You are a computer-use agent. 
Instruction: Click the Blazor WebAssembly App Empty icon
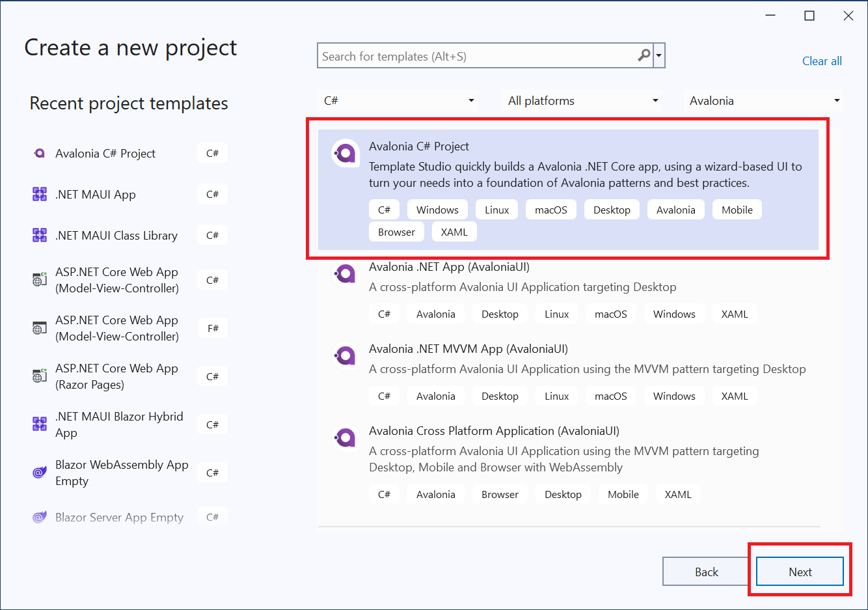pyautogui.click(x=40, y=473)
